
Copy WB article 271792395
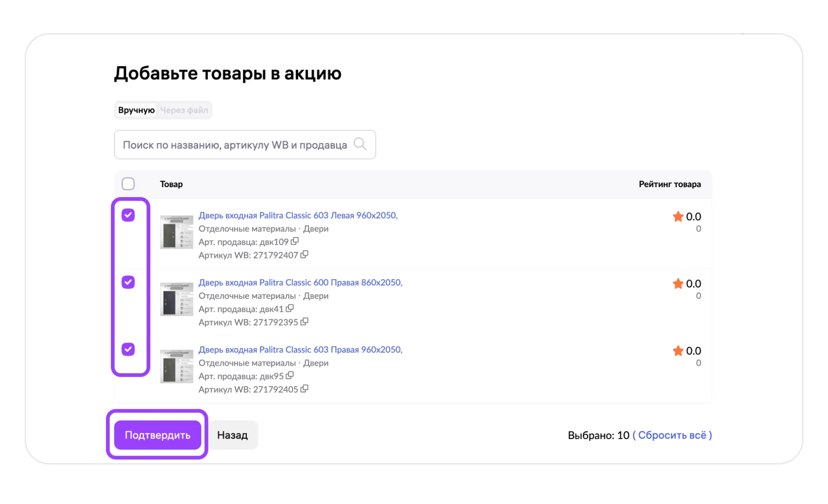[x=304, y=321]
